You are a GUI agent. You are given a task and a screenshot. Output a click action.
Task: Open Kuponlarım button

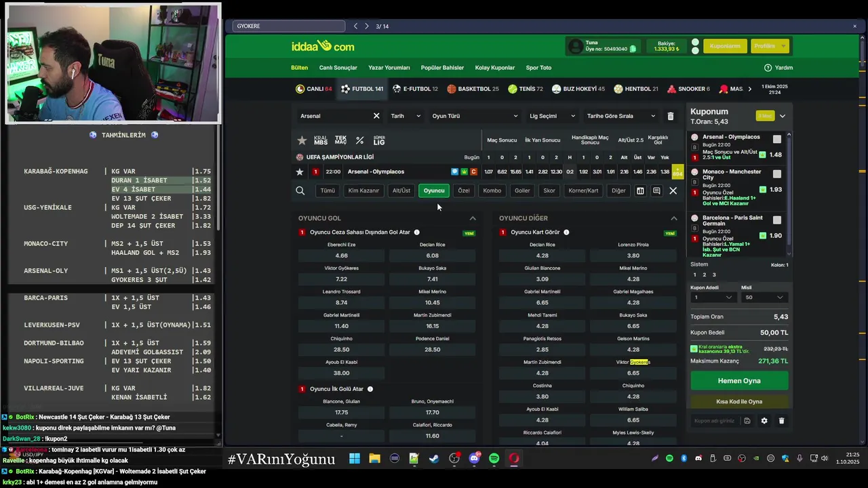[725, 46]
